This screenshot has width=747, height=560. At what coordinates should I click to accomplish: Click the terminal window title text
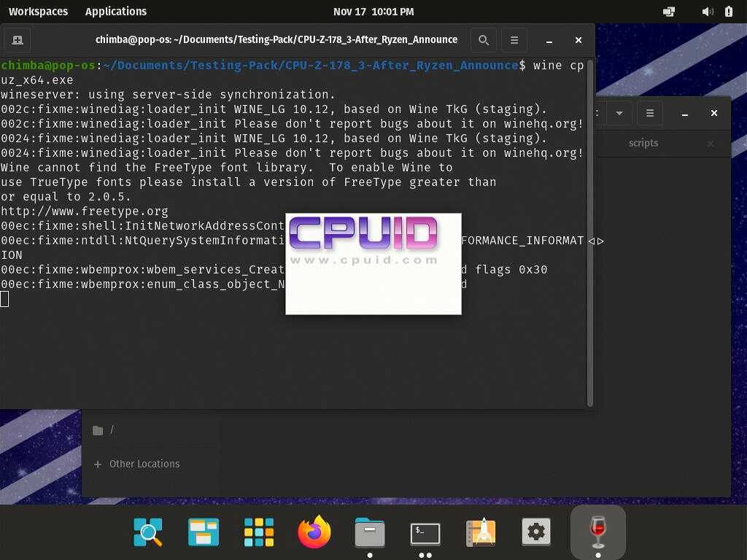coord(276,40)
